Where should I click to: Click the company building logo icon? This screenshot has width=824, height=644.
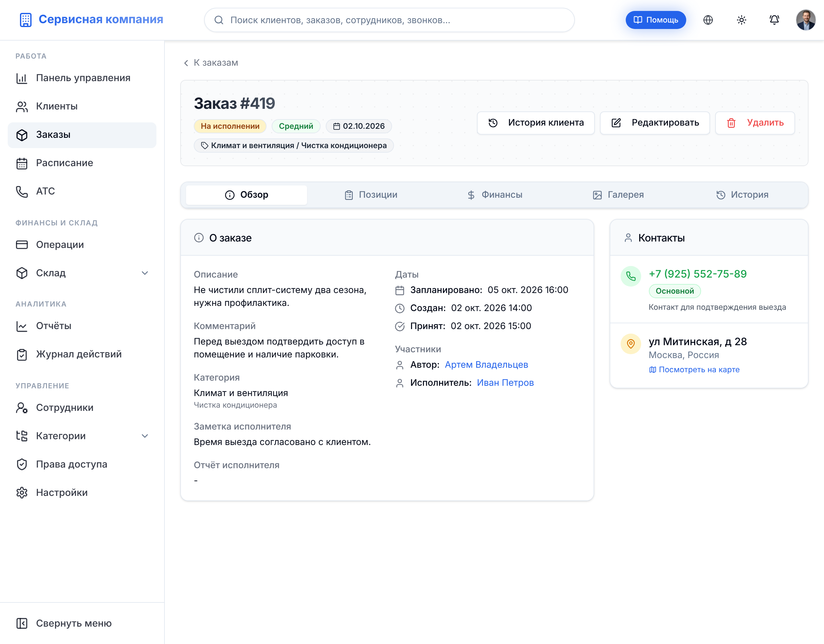[x=26, y=20]
